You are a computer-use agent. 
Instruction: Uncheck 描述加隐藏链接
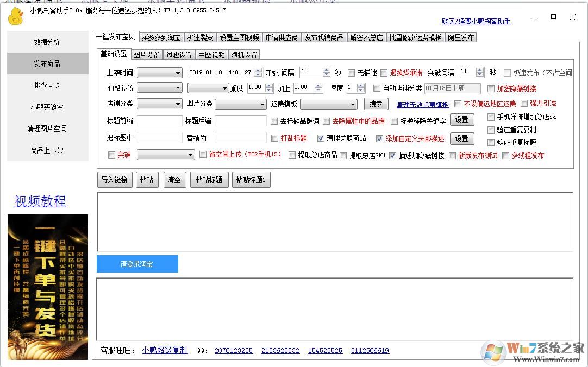(393, 156)
